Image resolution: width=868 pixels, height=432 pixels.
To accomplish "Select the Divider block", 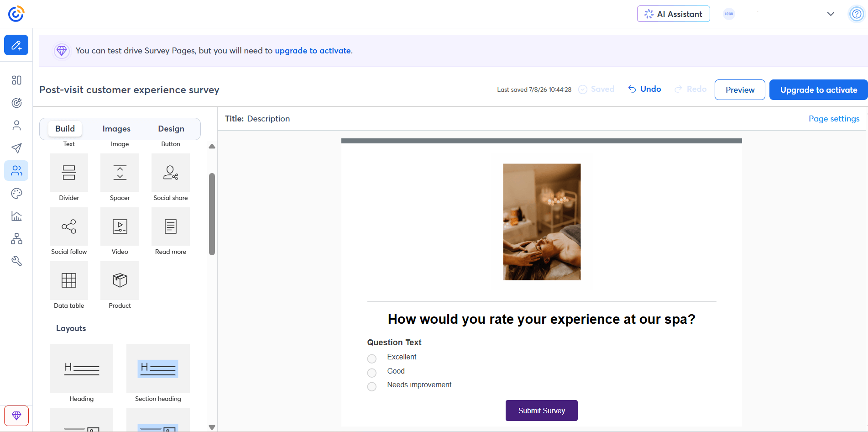I will [x=69, y=173].
